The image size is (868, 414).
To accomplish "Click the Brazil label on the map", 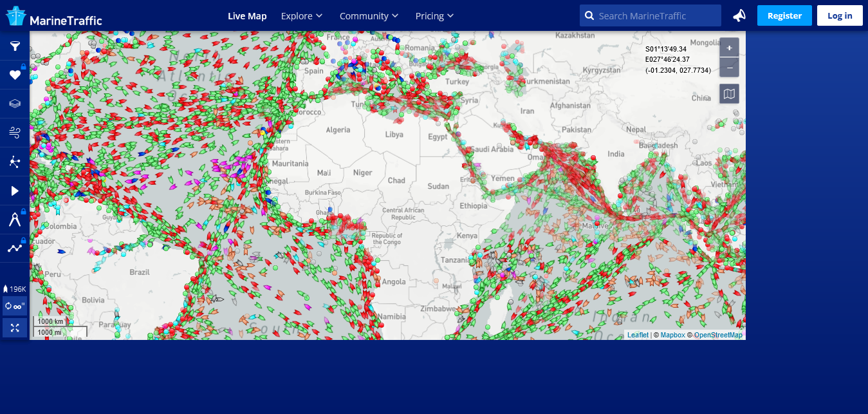I will pos(140,272).
